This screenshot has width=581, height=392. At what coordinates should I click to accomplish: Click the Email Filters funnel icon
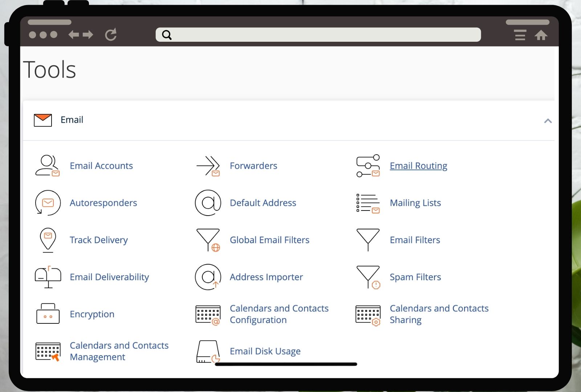pos(368,240)
